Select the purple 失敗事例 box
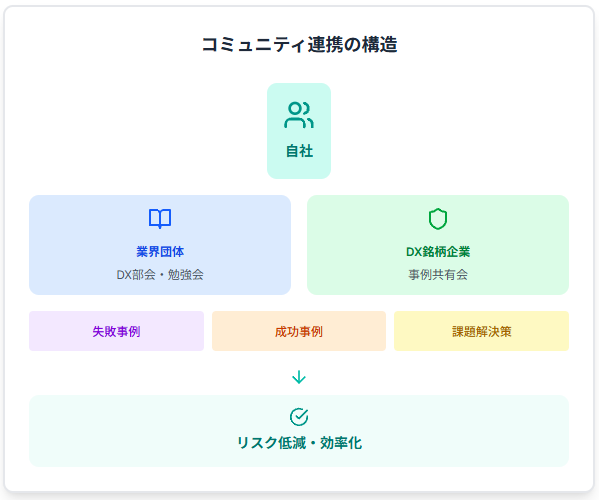The height and width of the screenshot is (500, 599). click(x=117, y=331)
